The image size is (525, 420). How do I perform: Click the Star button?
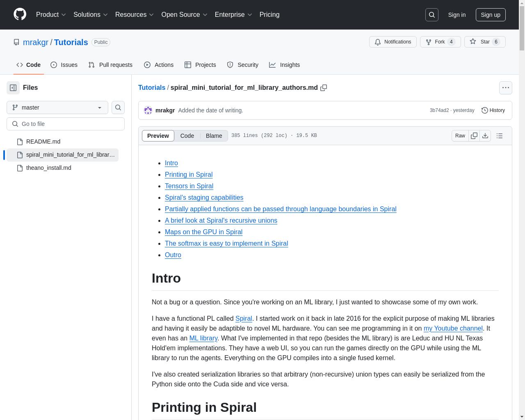click(485, 42)
